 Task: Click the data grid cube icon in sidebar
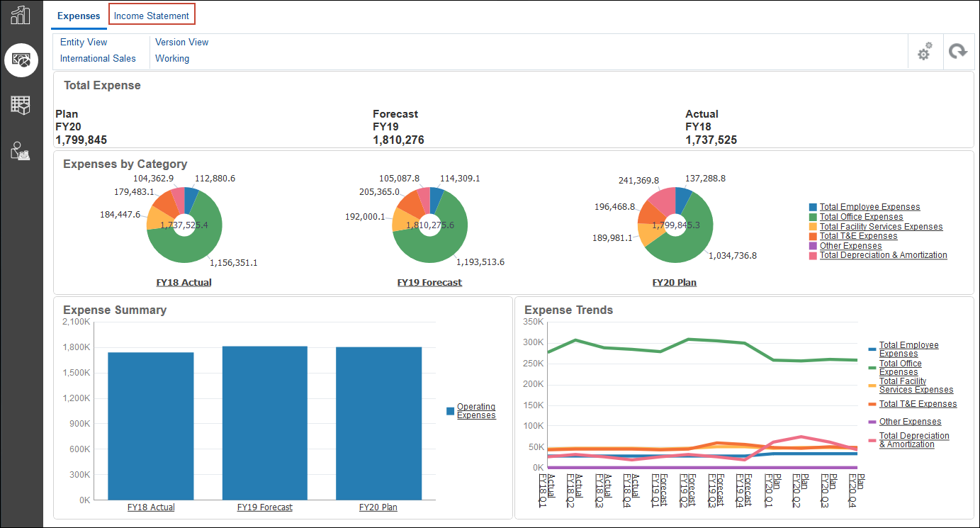[x=21, y=105]
